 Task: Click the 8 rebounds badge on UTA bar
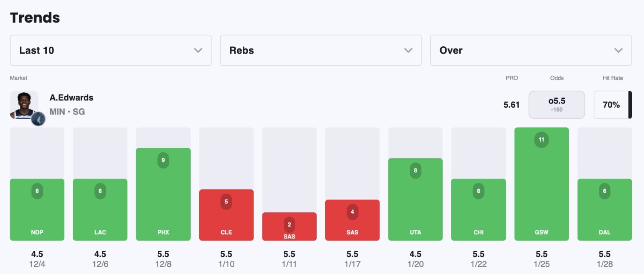(415, 170)
